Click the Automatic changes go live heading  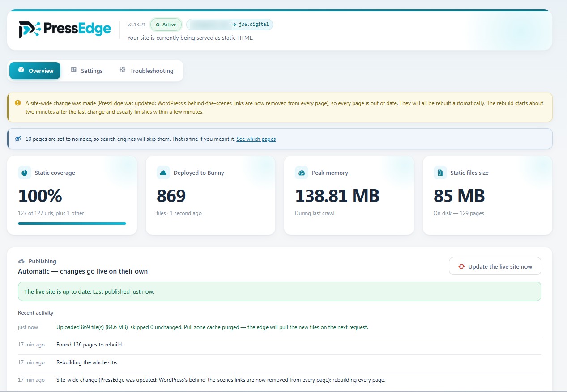83,271
